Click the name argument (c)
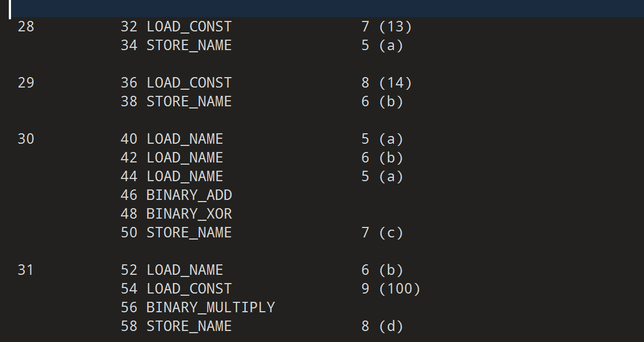644x342 pixels. (391, 232)
